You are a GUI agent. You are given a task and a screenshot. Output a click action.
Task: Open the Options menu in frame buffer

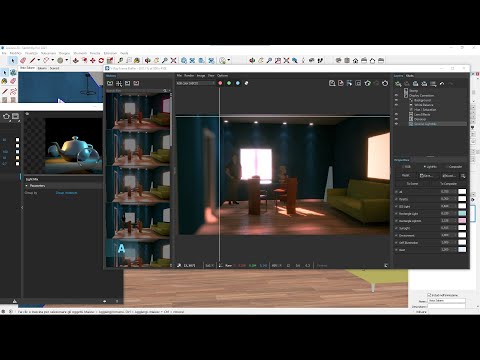[x=222, y=76]
